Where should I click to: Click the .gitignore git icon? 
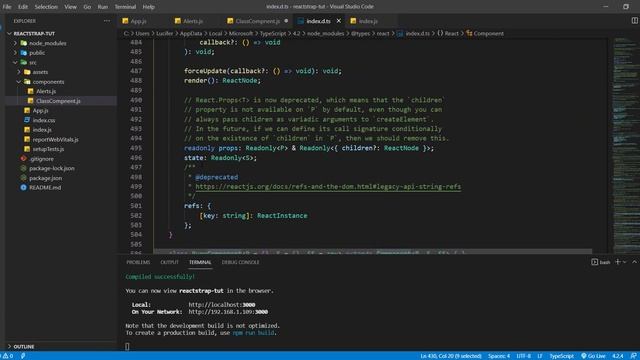(x=23, y=159)
